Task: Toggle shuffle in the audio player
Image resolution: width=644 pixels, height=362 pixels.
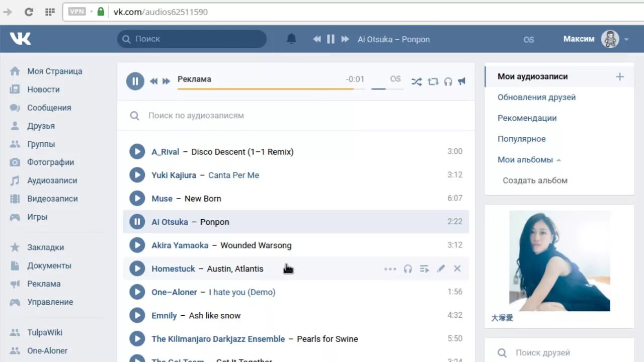Action: 417,81
